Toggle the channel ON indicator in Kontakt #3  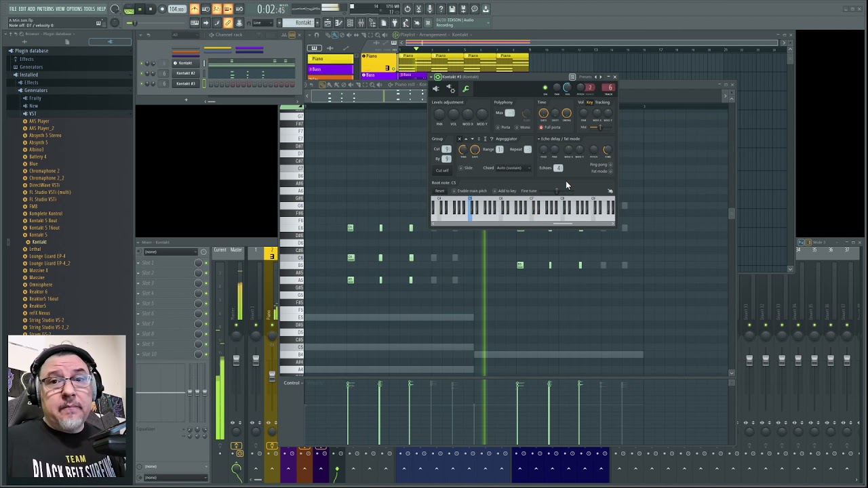point(545,87)
